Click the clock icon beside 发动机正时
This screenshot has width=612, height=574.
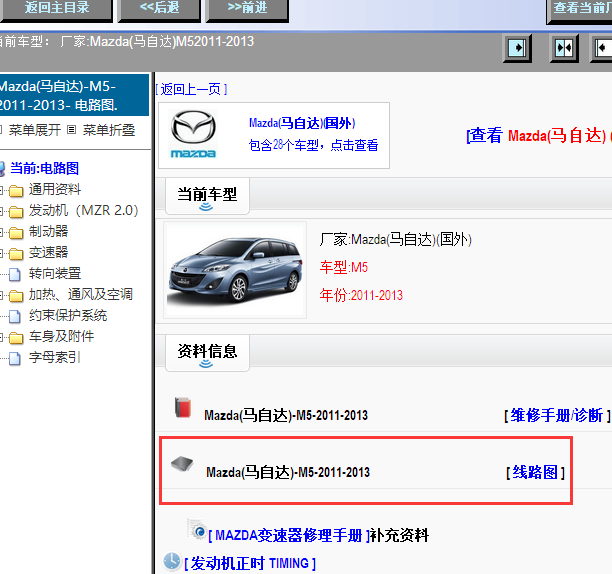point(172,562)
